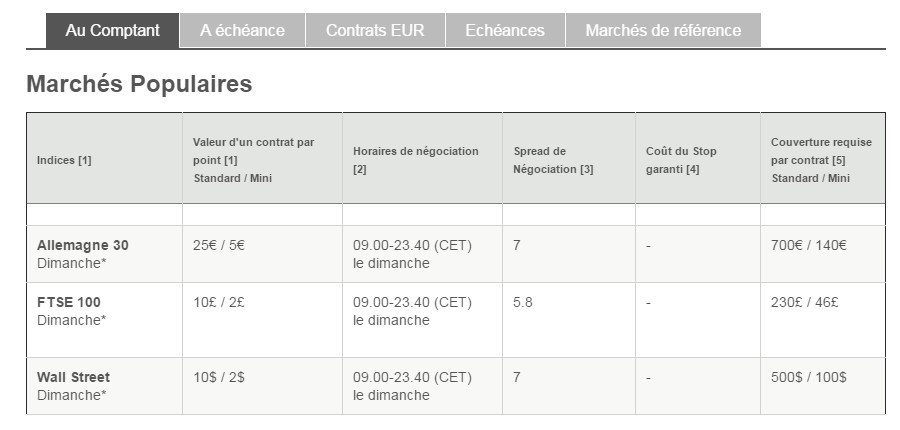Select the Contrats EUR tab
Screen dimensions: 900x430
pyautogui.click(x=375, y=30)
